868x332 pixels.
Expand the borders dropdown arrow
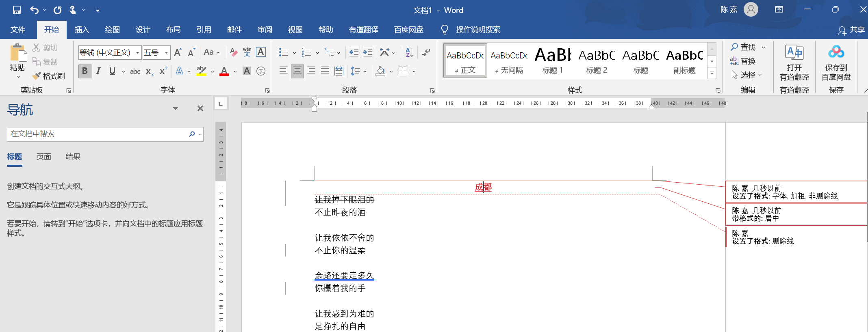click(414, 72)
